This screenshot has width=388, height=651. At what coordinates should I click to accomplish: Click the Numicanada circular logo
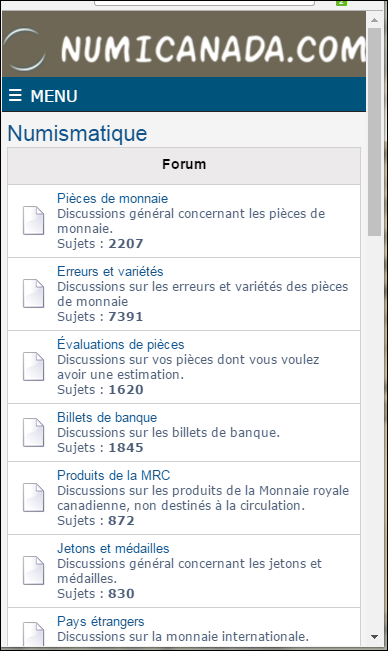pos(25,49)
